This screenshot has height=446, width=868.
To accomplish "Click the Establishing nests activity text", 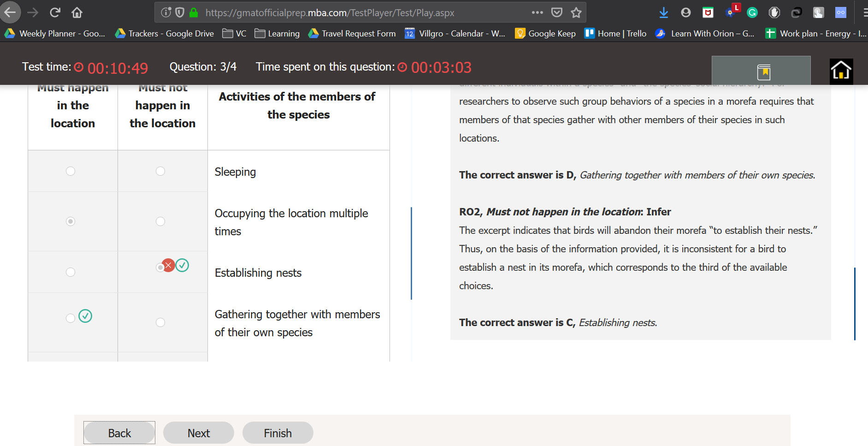I will point(258,273).
